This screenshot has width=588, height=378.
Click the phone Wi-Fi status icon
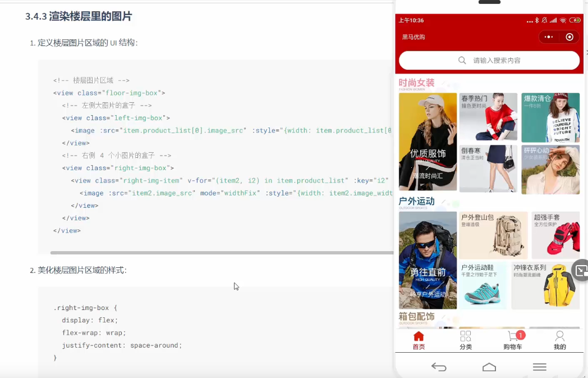tap(563, 20)
